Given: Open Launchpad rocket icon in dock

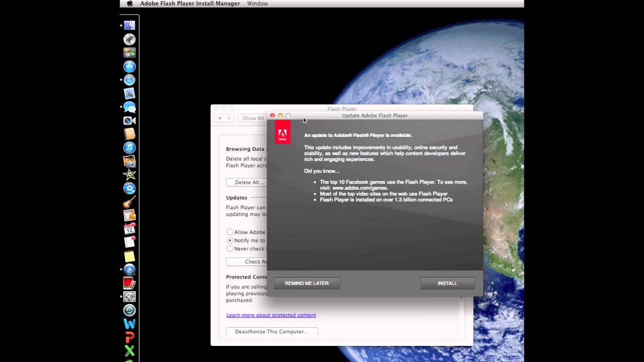Looking at the screenshot, I should tap(129, 39).
